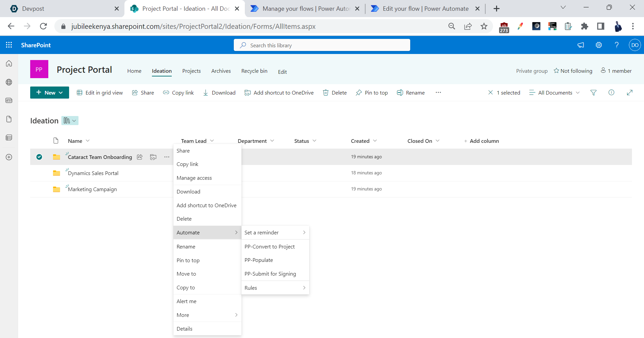Screen dimensions: 644x338
Task: Click share icon on Cataract Team Onboarding row
Action: [140, 157]
